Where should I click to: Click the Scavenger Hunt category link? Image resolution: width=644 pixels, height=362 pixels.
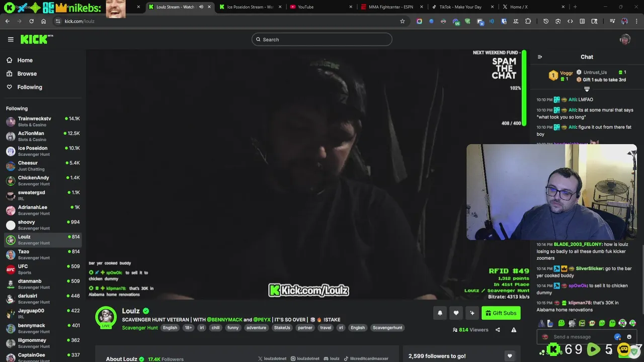(139, 328)
